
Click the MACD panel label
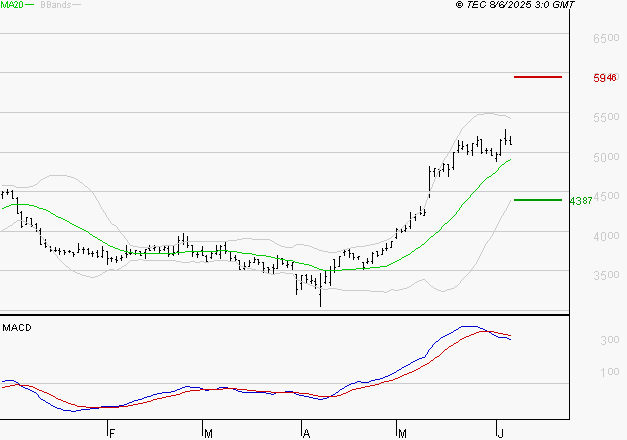point(17,328)
